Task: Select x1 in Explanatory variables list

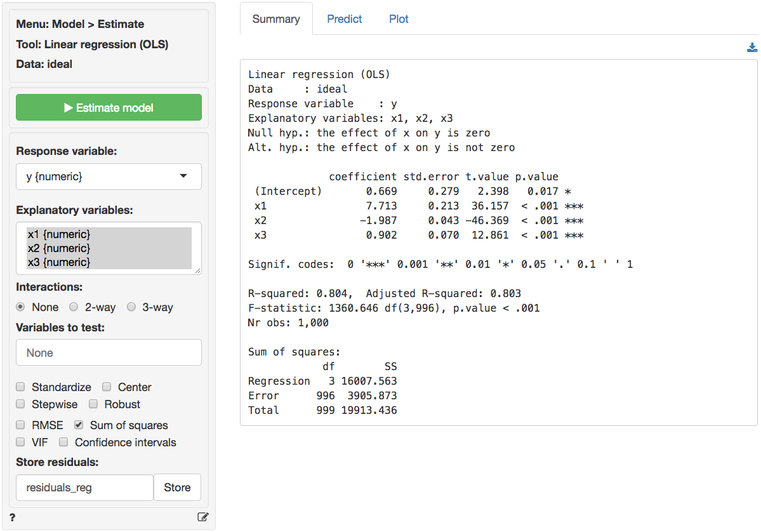Action: click(x=58, y=234)
